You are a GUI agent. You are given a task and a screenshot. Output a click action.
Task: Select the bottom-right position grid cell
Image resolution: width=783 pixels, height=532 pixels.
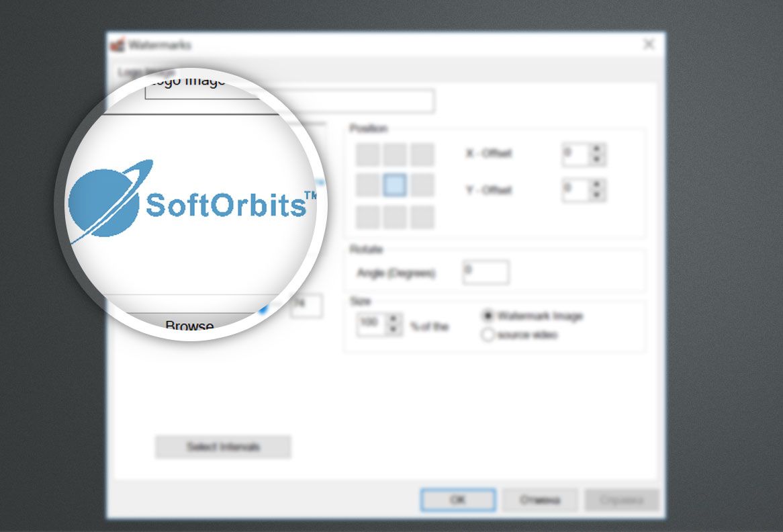point(422,217)
